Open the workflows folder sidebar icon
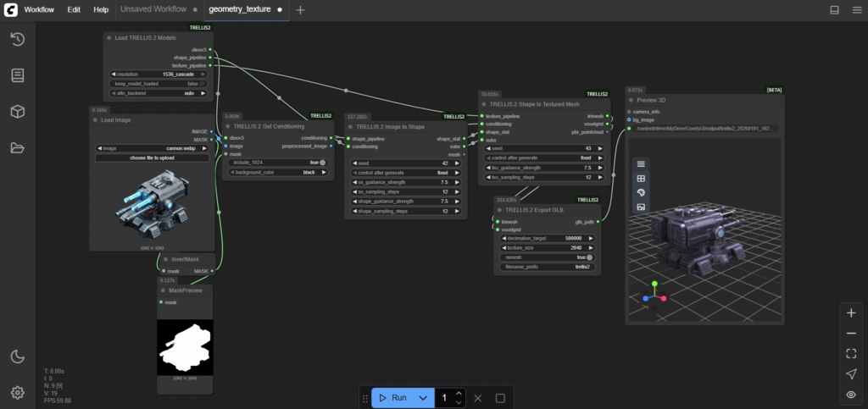This screenshot has height=409, width=868. 17,148
